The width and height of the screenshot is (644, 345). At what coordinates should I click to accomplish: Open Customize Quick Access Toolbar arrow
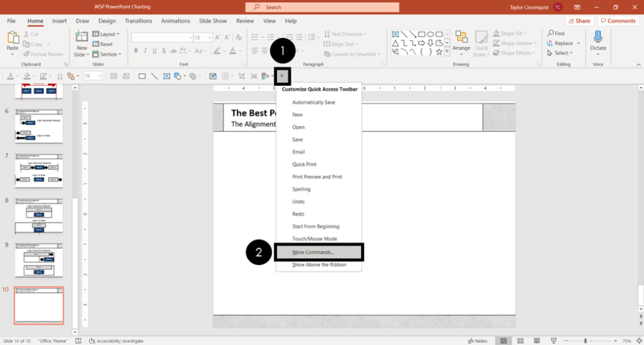click(x=282, y=76)
